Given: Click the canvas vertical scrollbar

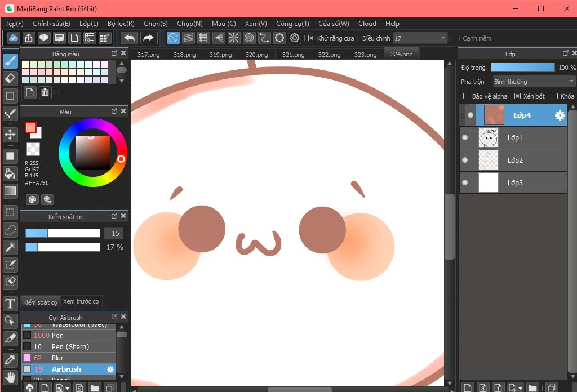Looking at the screenshot, I should 449,226.
